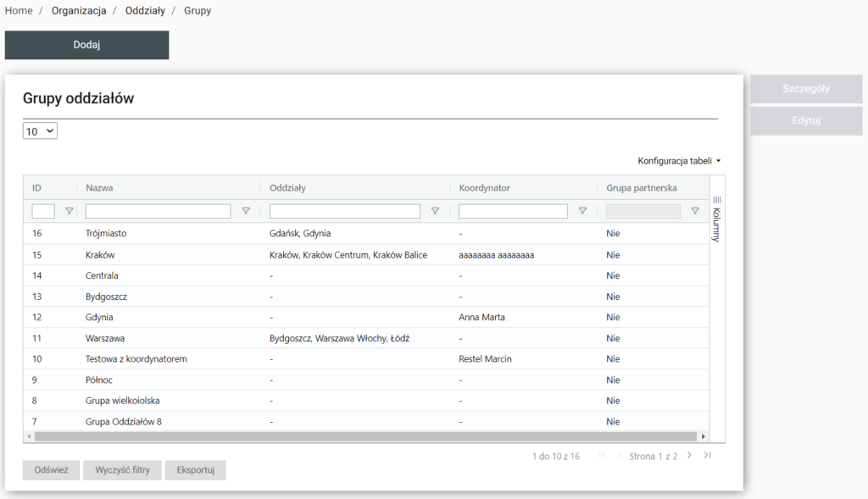Open filter icon for Koordynator column
Screen dimensions: 868x499
click(x=582, y=211)
